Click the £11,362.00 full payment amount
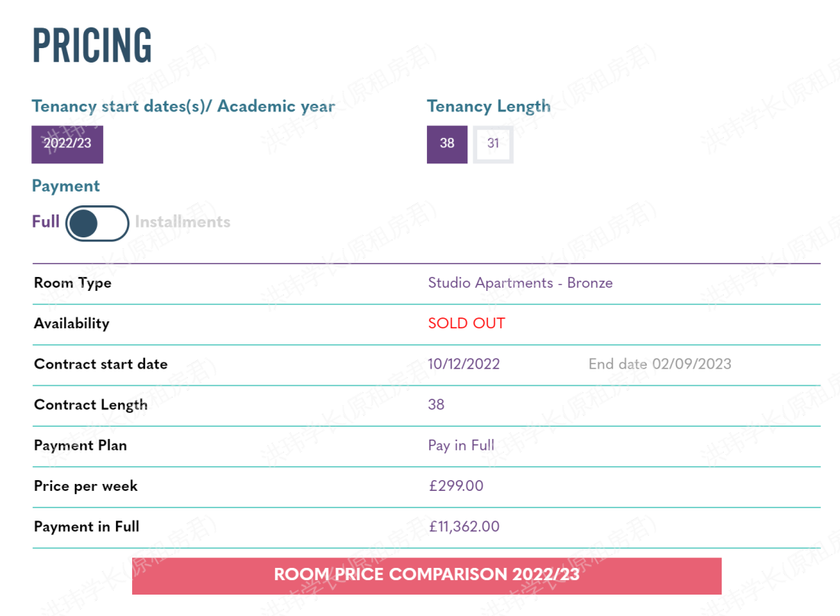Image resolution: width=840 pixels, height=616 pixels. pyautogui.click(x=464, y=527)
